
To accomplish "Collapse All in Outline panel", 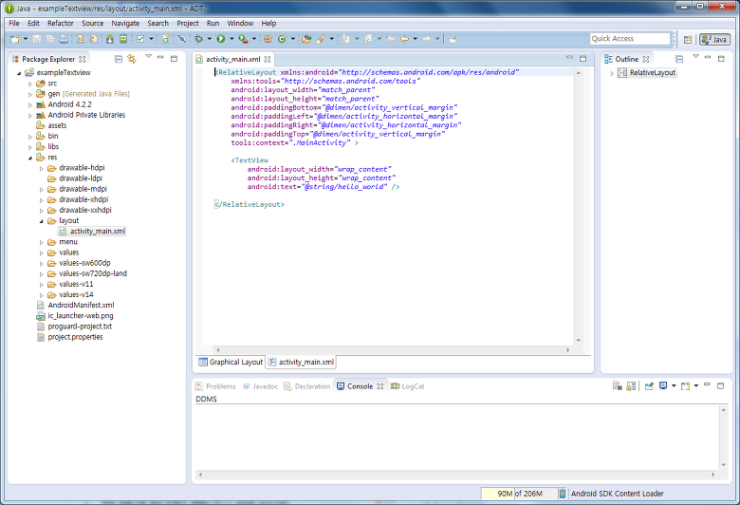I will [679, 59].
